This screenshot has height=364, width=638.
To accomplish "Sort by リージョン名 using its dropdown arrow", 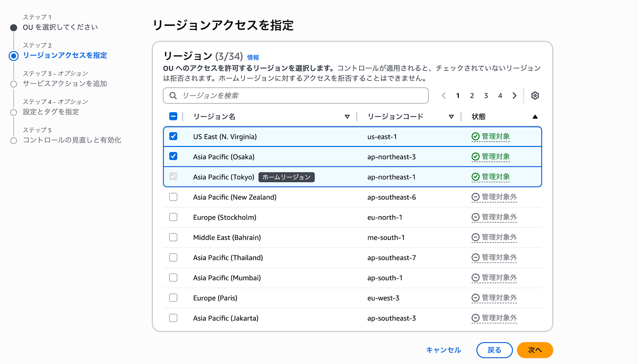I will pos(347,117).
